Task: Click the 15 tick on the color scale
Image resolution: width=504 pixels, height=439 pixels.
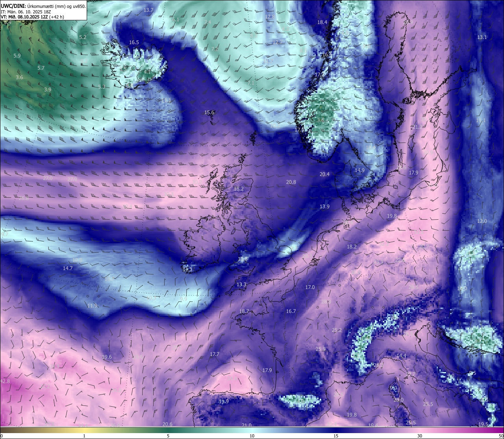Action: [336, 436]
